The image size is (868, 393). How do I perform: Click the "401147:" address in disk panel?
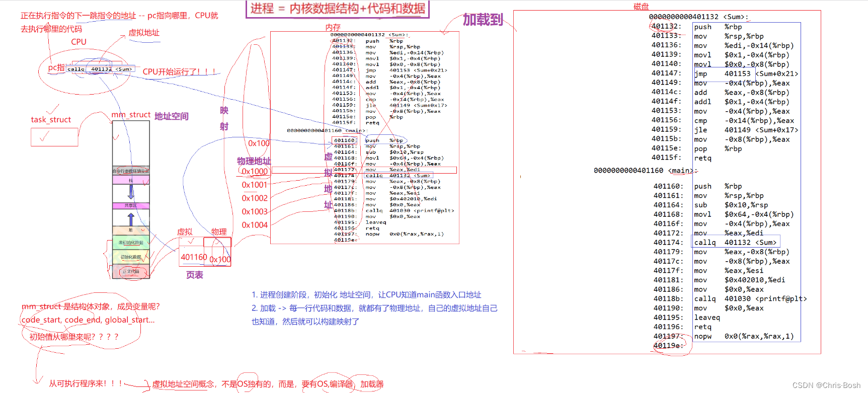pyautogui.click(x=666, y=73)
